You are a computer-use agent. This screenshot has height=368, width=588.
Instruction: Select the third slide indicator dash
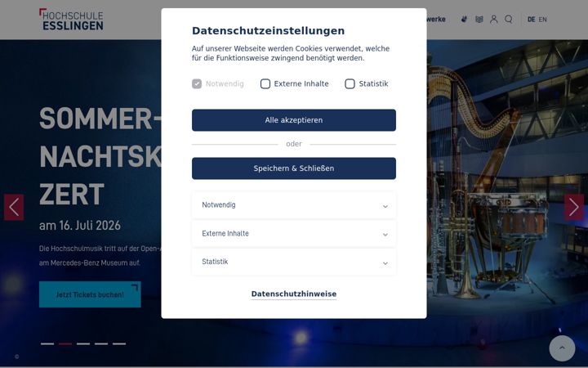[83, 343]
